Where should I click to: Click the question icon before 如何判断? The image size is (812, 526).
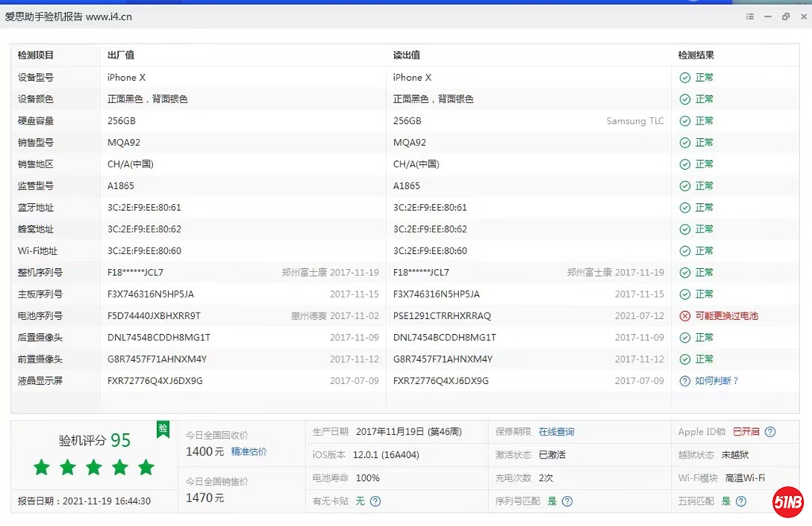685,381
